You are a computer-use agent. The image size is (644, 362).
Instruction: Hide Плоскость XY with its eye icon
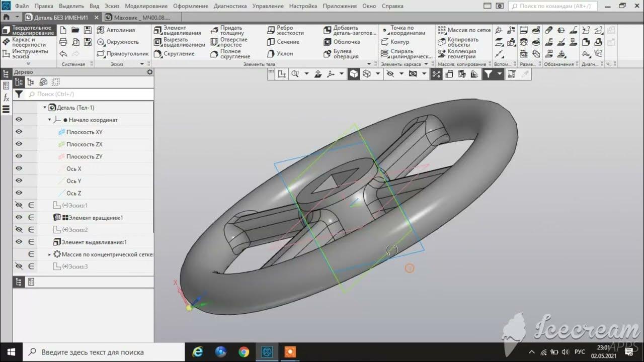pyautogui.click(x=19, y=132)
